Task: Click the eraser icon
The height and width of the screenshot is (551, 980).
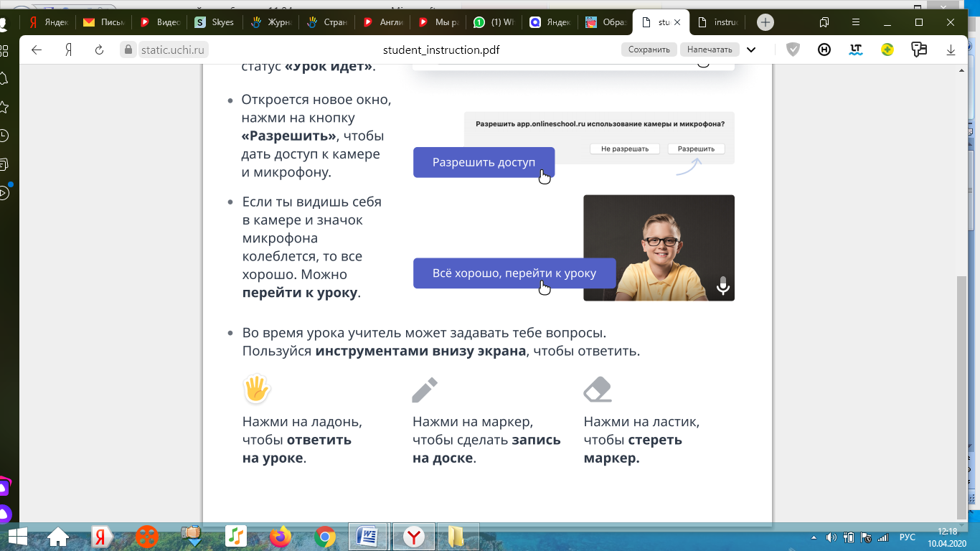Action: pyautogui.click(x=598, y=390)
